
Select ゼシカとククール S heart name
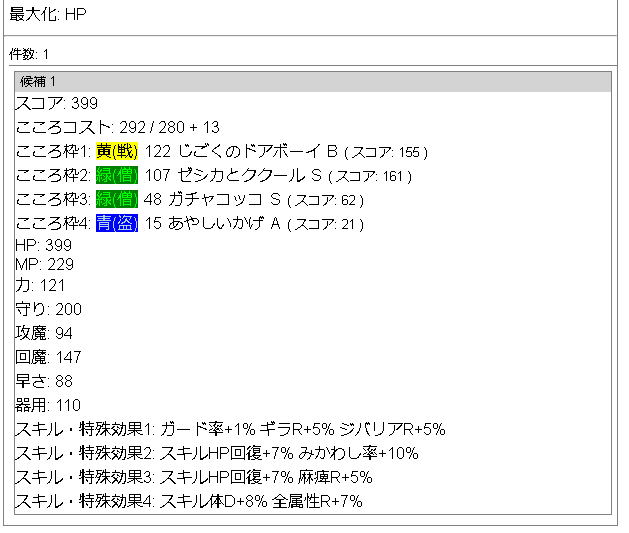249,176
